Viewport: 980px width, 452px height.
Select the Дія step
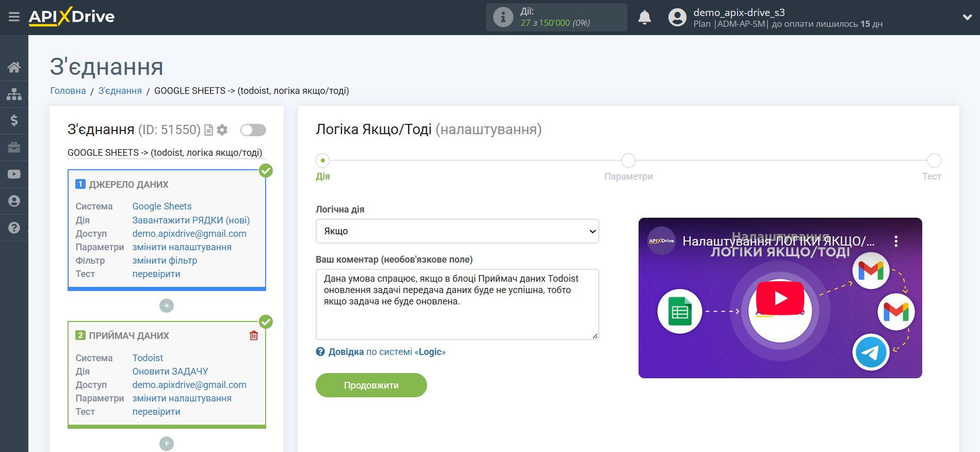coord(323,160)
